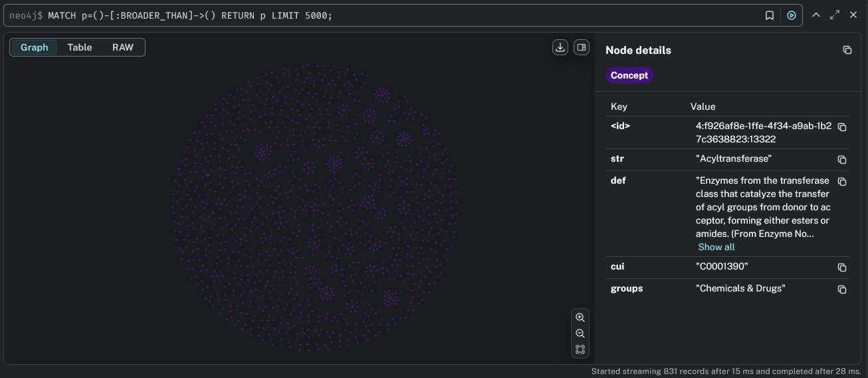Copy the str property value
The height and width of the screenshot is (378, 868).
coord(842,160)
